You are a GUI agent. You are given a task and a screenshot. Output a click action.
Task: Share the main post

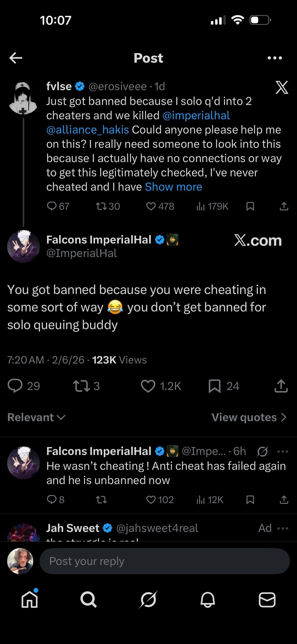coord(281,386)
